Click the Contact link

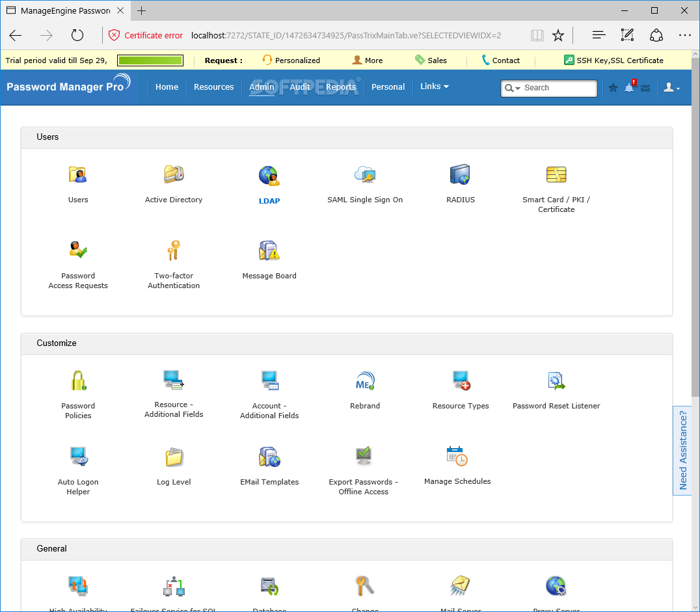pos(501,60)
